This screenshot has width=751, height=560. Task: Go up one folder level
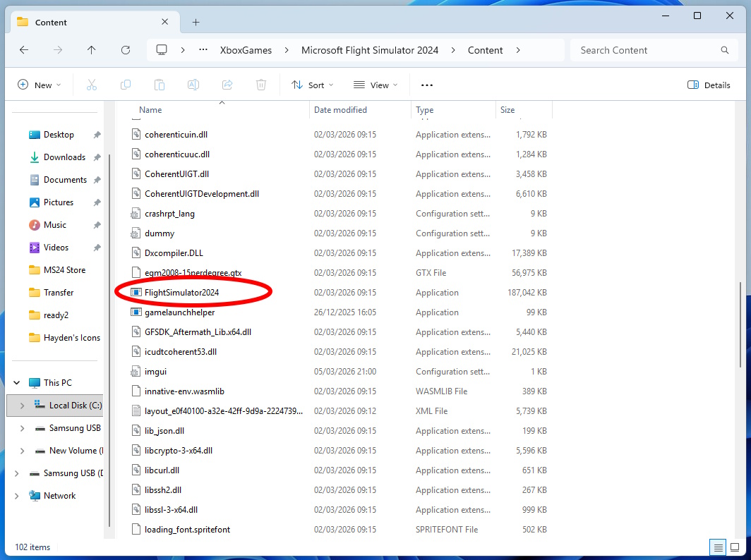click(x=92, y=50)
